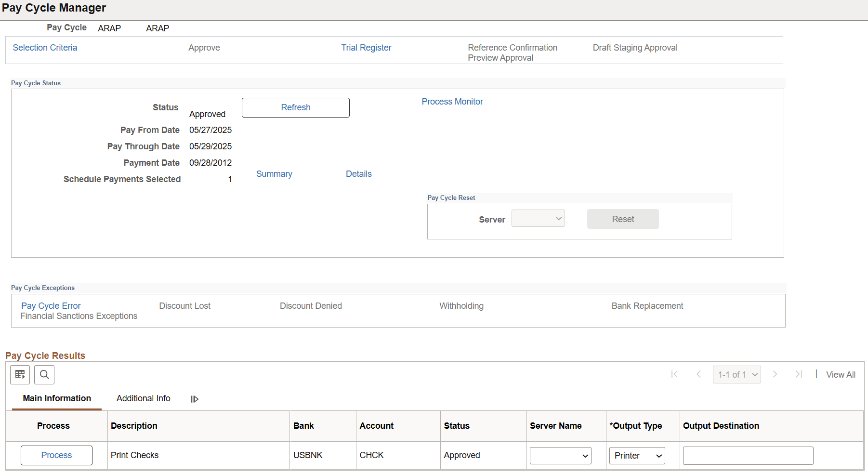Viewport: 868px width, 474px height.
Task: Select the last-page icon in grid pagination
Action: click(x=799, y=374)
